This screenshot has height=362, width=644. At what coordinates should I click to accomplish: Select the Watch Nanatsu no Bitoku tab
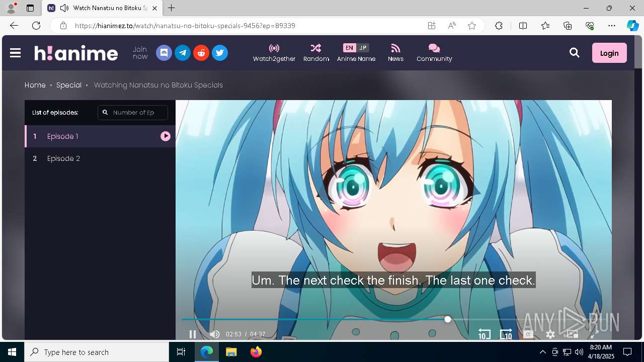[102, 8]
